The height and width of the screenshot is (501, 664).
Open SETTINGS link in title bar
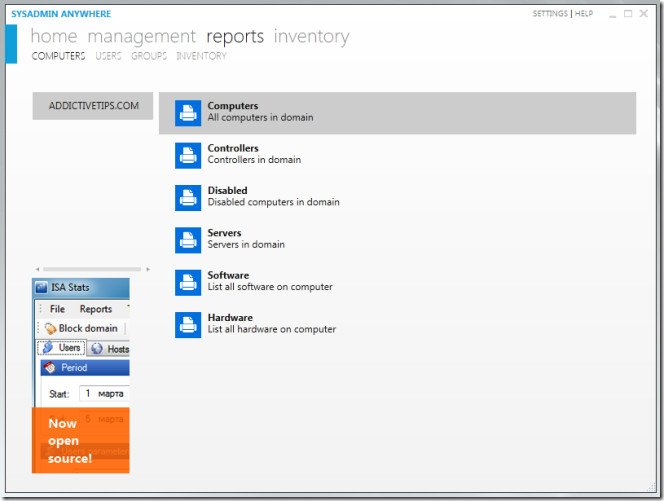550,14
